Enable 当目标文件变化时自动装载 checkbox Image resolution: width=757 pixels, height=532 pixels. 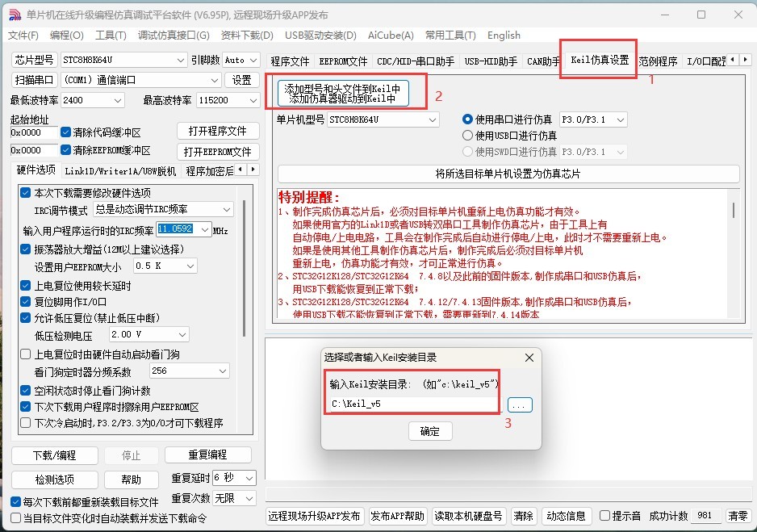click(x=15, y=518)
